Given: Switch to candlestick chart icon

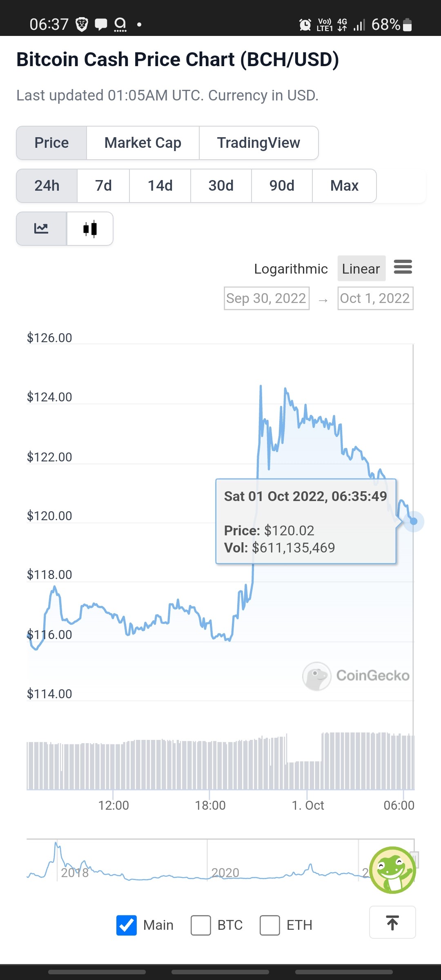Looking at the screenshot, I should [x=90, y=229].
